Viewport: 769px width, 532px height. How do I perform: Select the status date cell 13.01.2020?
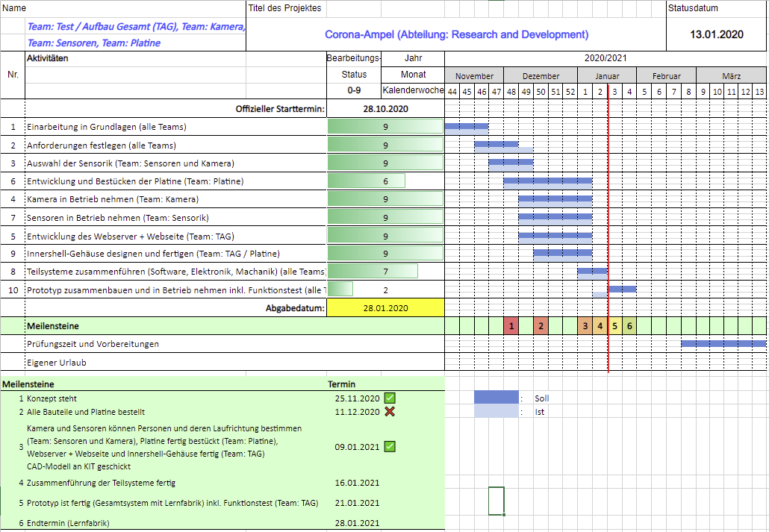coord(716,34)
